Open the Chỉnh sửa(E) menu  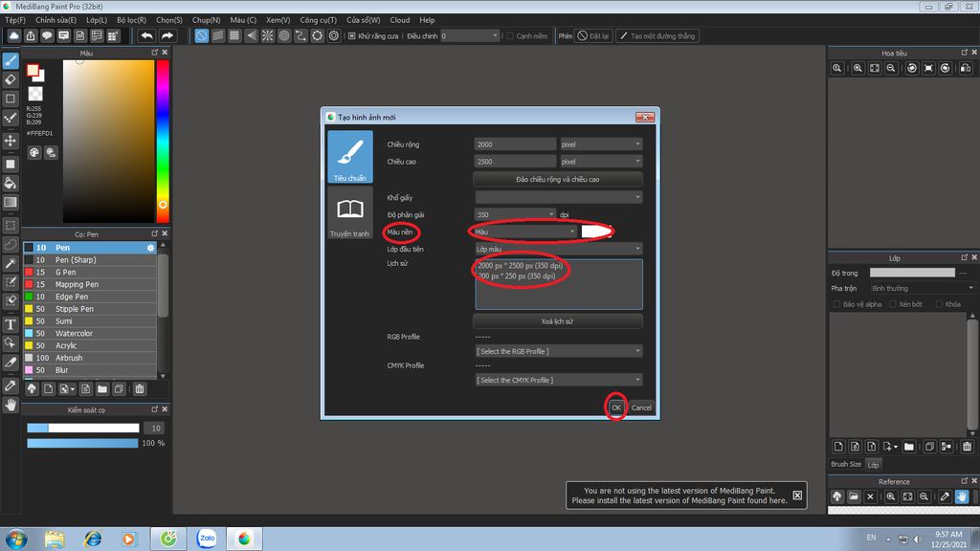(x=56, y=20)
